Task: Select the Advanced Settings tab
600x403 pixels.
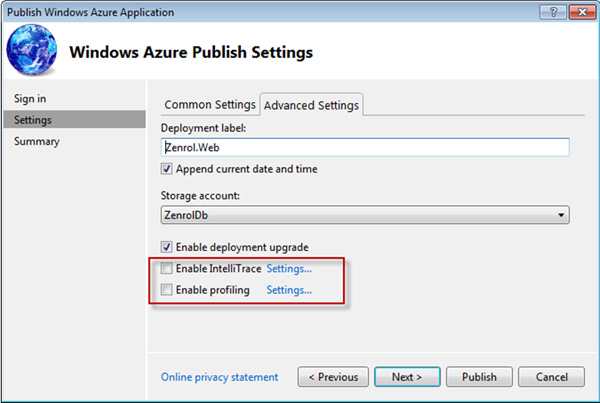Action: [312, 104]
